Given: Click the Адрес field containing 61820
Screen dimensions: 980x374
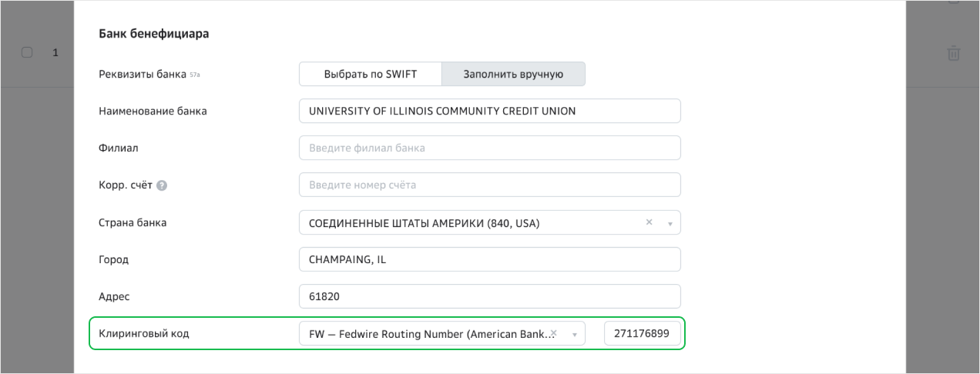Looking at the screenshot, I should tap(489, 296).
